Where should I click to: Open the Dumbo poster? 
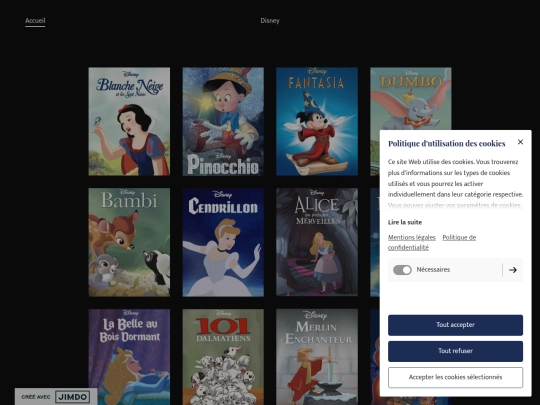[411, 99]
